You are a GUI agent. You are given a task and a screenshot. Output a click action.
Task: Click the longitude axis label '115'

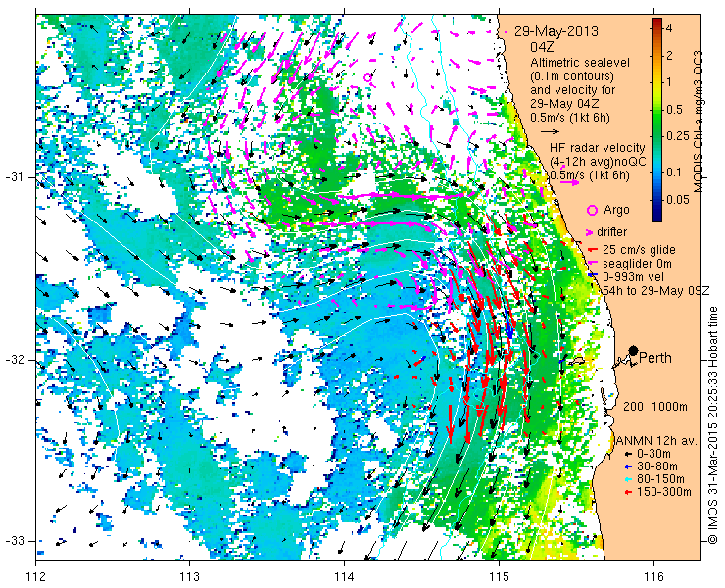(499, 576)
